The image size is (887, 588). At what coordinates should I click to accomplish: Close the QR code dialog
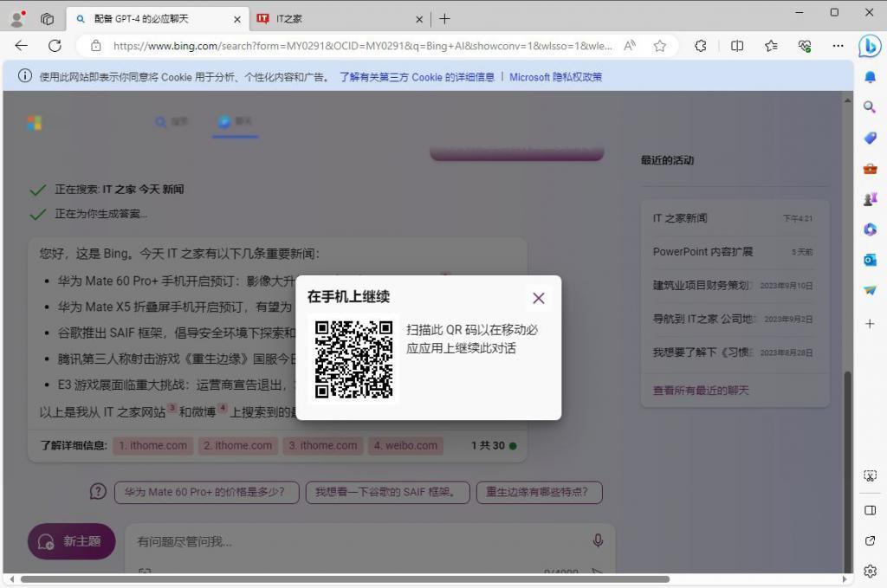click(538, 297)
